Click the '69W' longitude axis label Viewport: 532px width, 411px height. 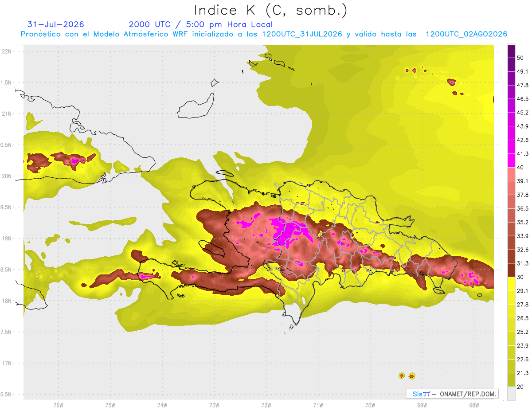tap(422, 405)
